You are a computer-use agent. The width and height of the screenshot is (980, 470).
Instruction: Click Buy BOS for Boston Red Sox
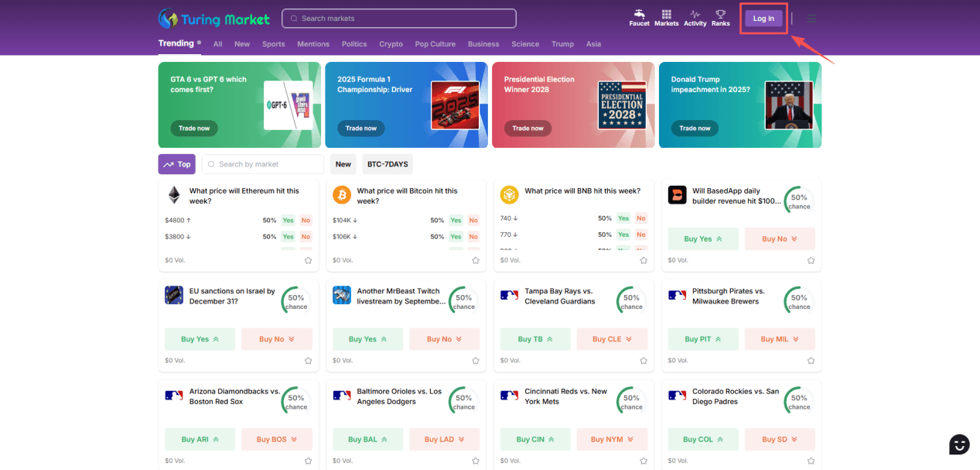[x=277, y=439]
